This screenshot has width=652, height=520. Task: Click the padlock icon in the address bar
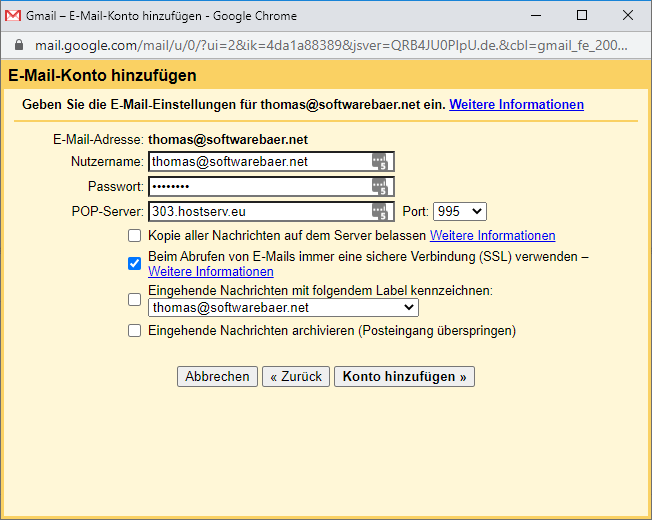click(x=18, y=46)
